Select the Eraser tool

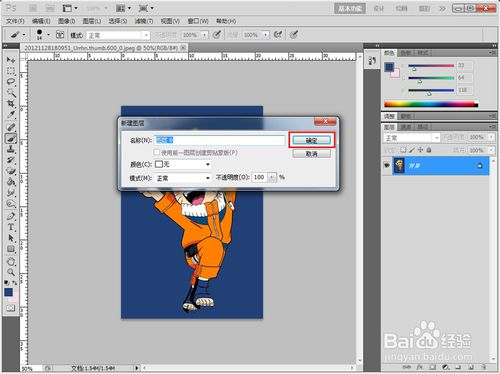(11, 171)
